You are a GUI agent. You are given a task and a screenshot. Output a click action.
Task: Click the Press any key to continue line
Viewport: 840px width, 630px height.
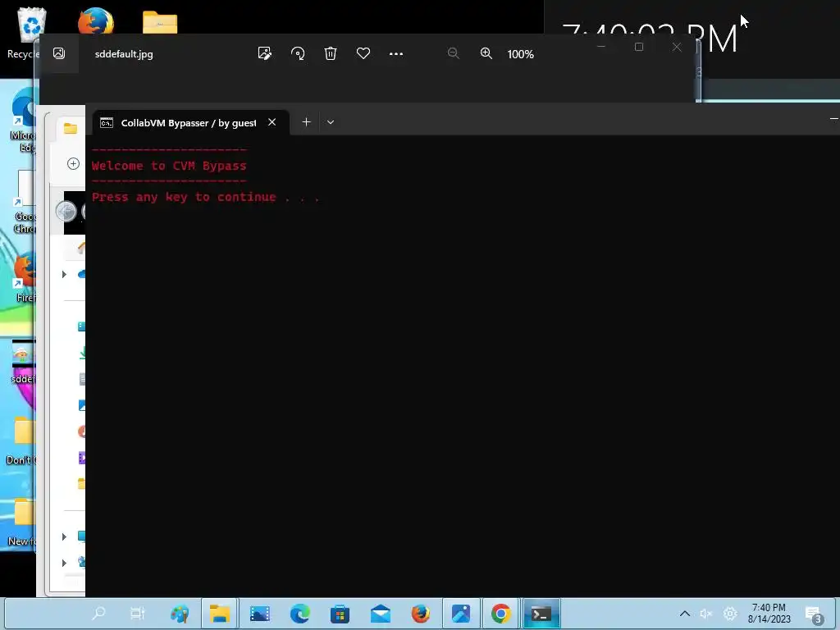pos(206,197)
